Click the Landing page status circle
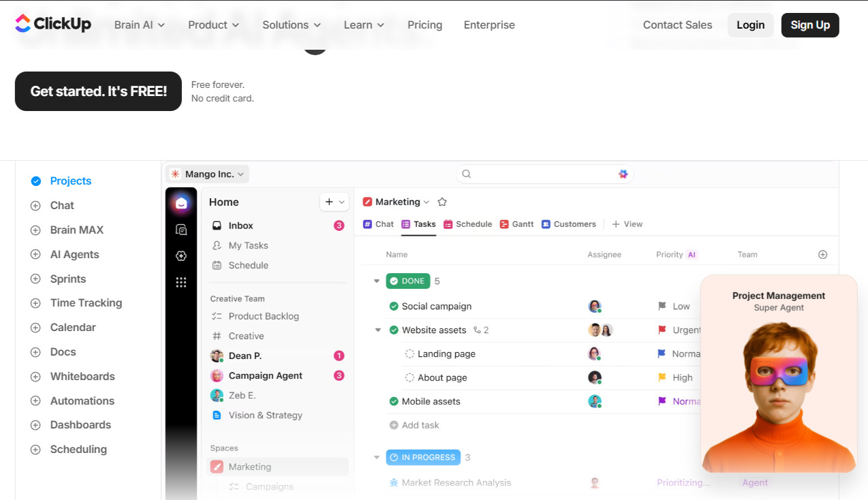Image resolution: width=868 pixels, height=500 pixels. 409,354
